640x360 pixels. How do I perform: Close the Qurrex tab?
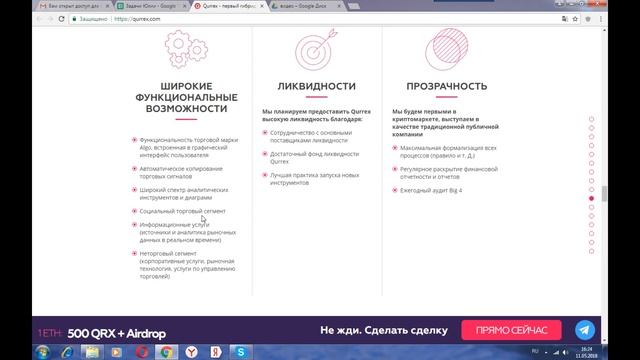click(262, 6)
